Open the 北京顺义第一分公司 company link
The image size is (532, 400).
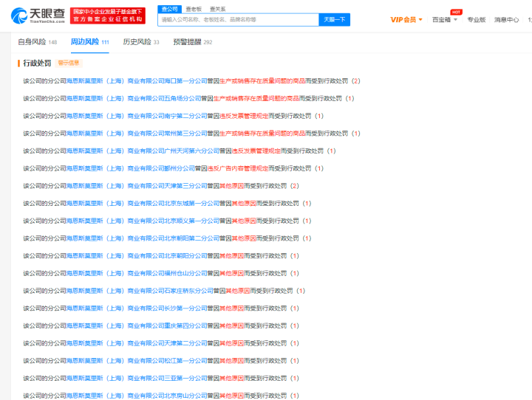(x=143, y=221)
